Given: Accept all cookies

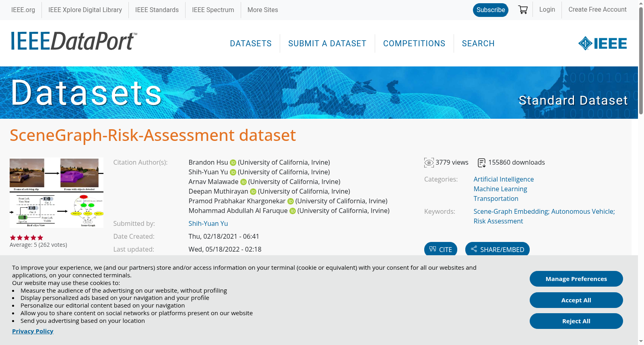Looking at the screenshot, I should (x=576, y=300).
